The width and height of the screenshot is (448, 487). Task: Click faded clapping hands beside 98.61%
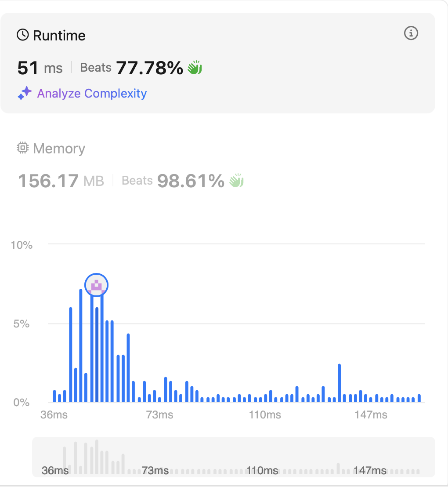click(236, 181)
